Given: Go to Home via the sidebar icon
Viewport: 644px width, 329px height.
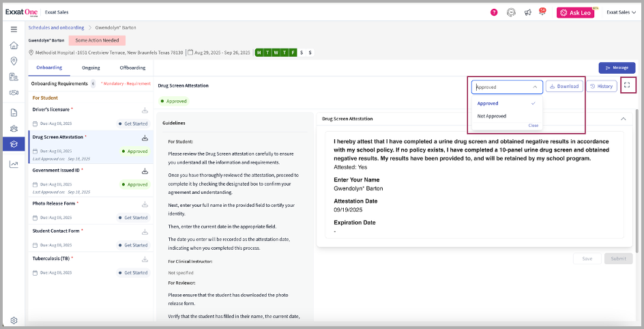Looking at the screenshot, I should click(x=14, y=45).
